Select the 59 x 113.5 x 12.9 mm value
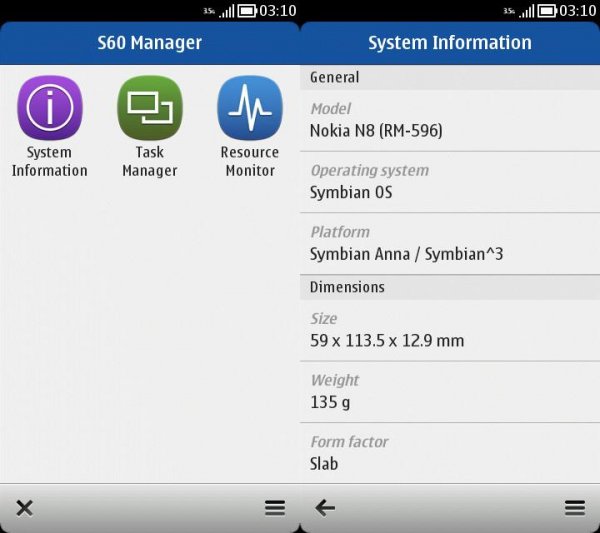Viewport: 600px width, 533px height. [387, 341]
